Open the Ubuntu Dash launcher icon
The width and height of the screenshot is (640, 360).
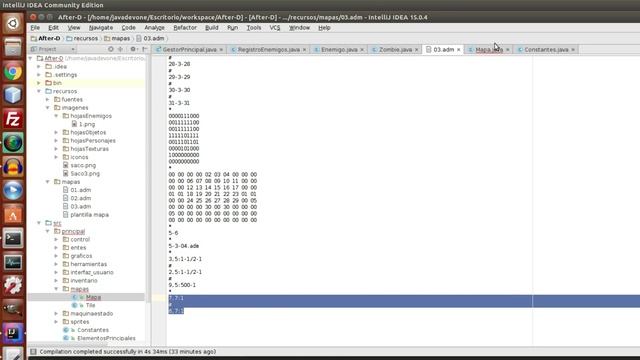coord(13,23)
